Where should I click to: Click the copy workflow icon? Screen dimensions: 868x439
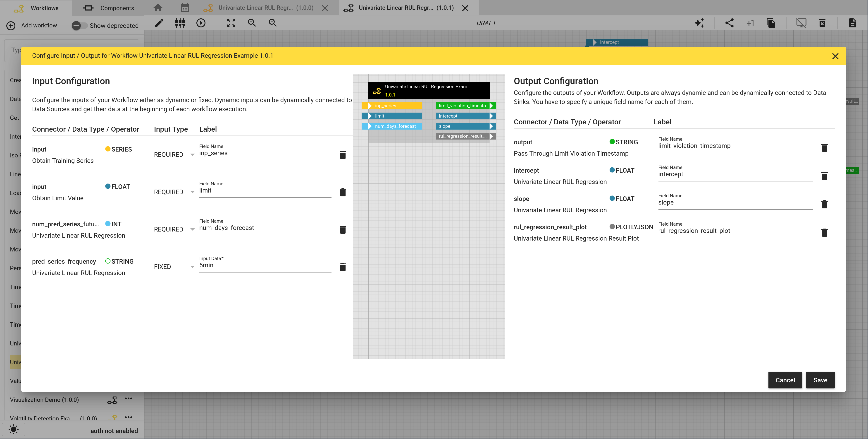tap(771, 23)
